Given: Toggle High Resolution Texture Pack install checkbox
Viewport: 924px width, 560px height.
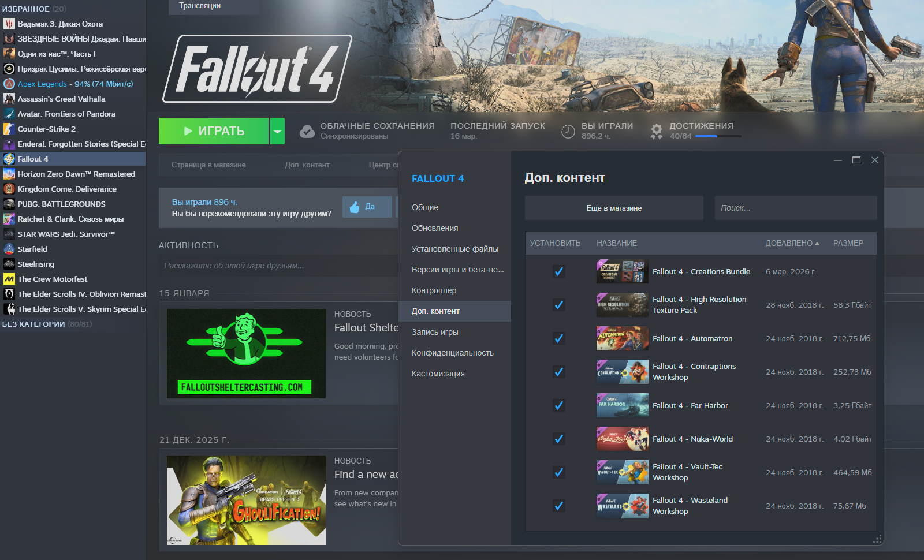Looking at the screenshot, I should click(x=559, y=305).
